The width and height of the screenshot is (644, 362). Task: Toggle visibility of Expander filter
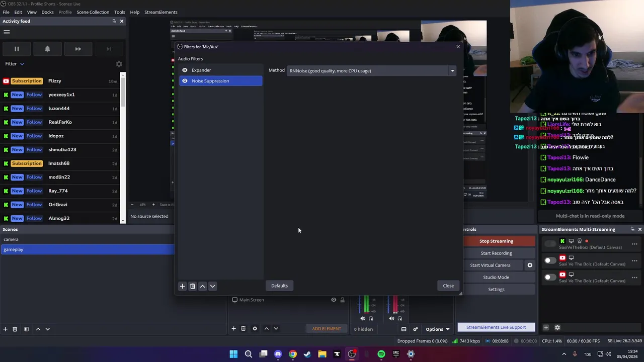[x=185, y=70]
